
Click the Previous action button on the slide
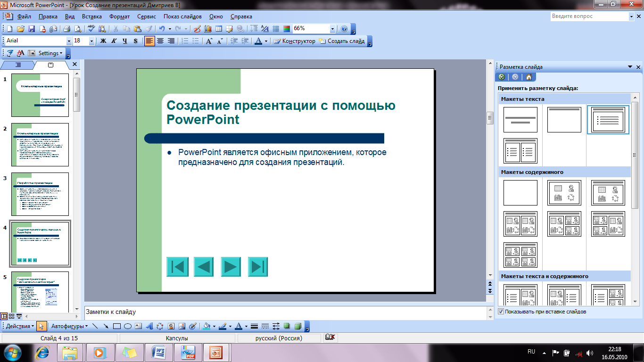(203, 267)
